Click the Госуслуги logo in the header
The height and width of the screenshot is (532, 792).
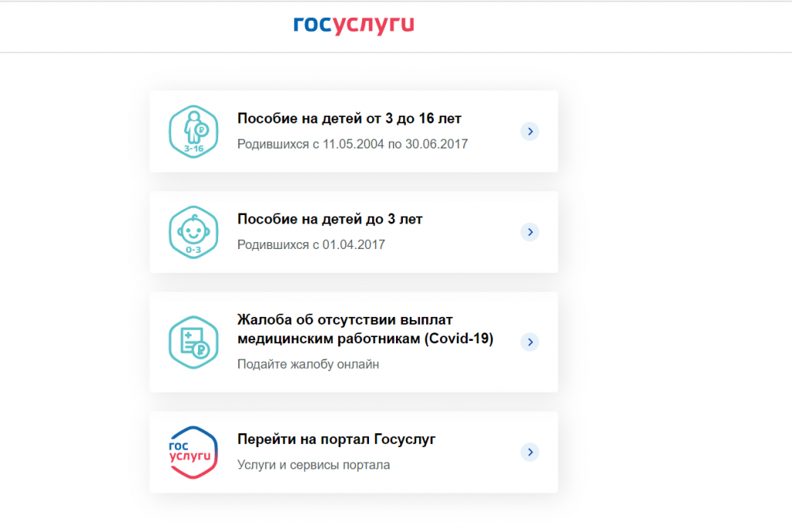pyautogui.click(x=353, y=25)
